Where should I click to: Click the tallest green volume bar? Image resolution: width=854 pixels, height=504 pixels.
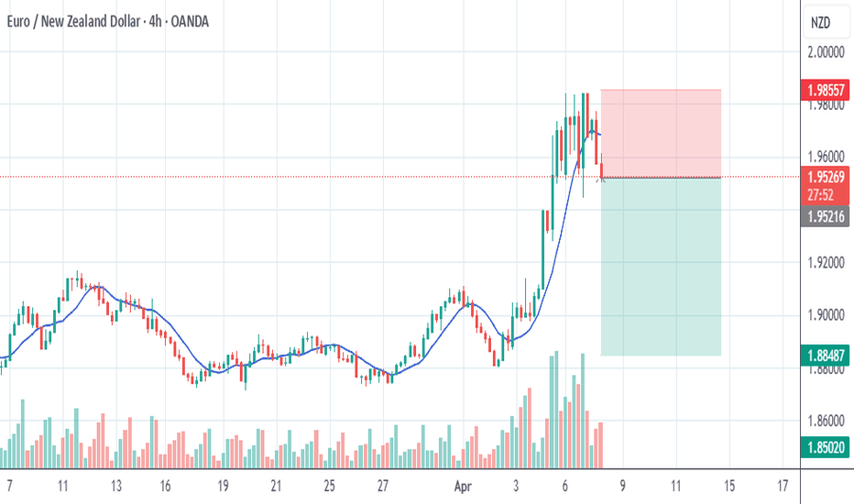pos(556,410)
